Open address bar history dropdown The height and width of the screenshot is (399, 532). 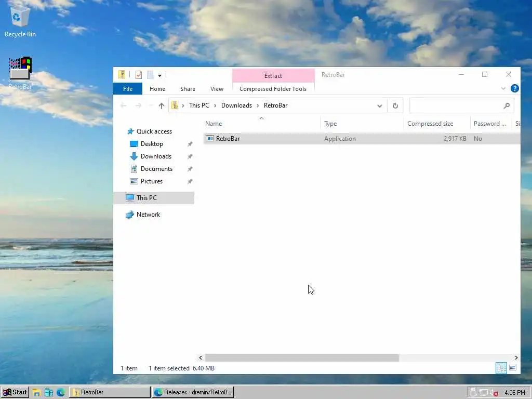(380, 106)
